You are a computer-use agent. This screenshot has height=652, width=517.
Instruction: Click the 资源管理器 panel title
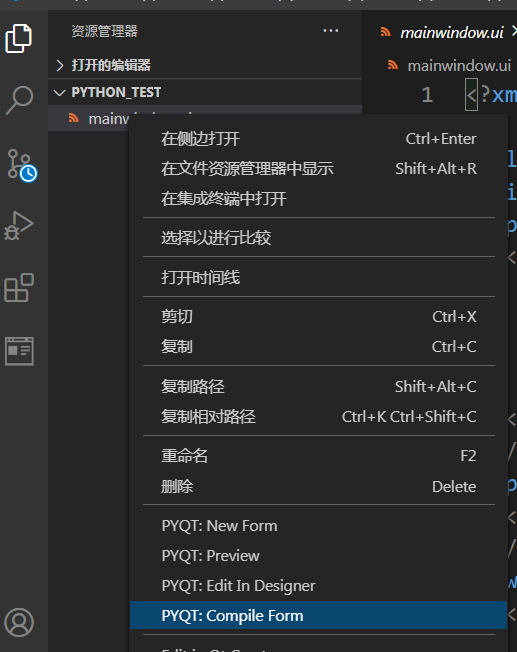click(104, 31)
